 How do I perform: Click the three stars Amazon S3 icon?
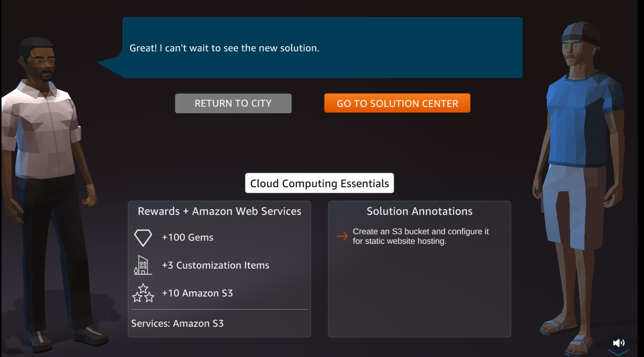[x=143, y=293]
